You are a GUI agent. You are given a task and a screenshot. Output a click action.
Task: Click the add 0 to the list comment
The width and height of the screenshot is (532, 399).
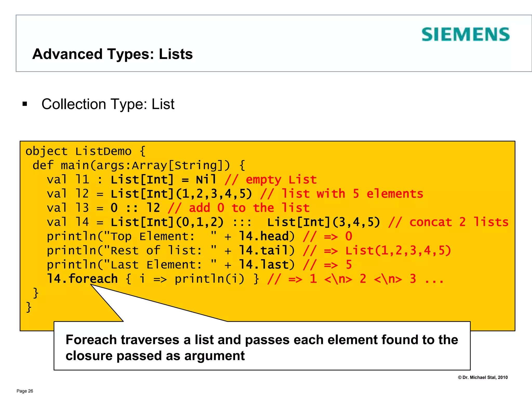click(x=238, y=208)
